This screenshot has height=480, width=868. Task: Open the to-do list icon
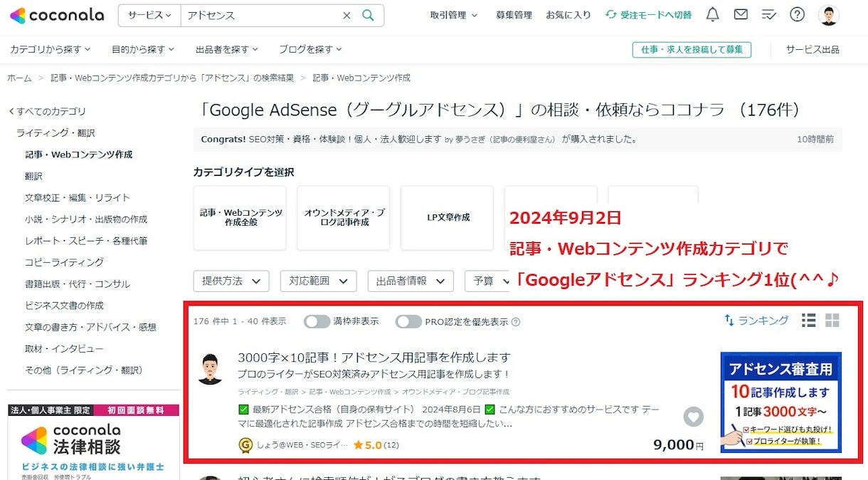tap(768, 14)
